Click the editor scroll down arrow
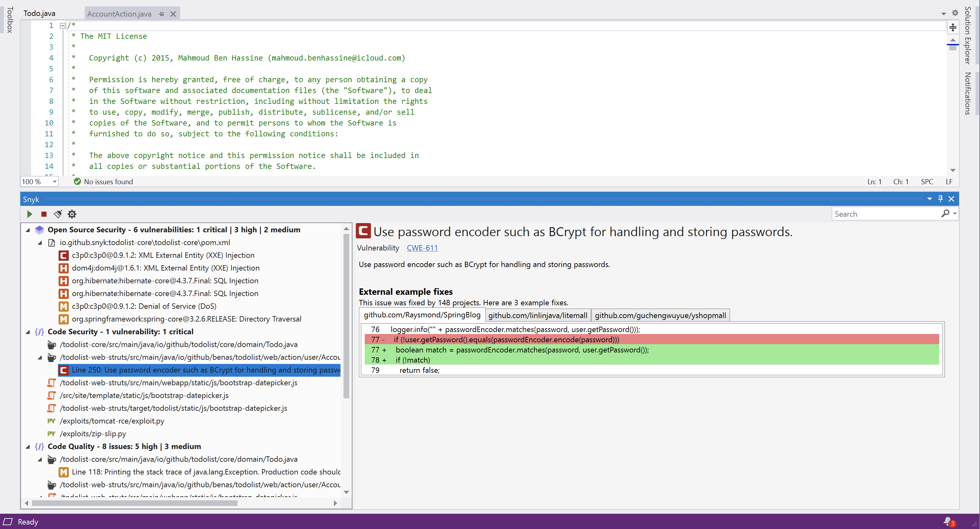980x529 pixels. tap(953, 170)
